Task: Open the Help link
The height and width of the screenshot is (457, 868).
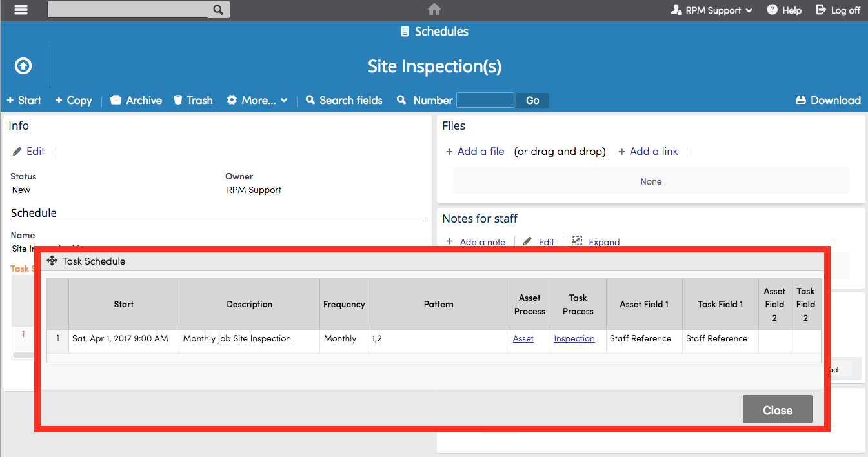Action: pos(784,10)
